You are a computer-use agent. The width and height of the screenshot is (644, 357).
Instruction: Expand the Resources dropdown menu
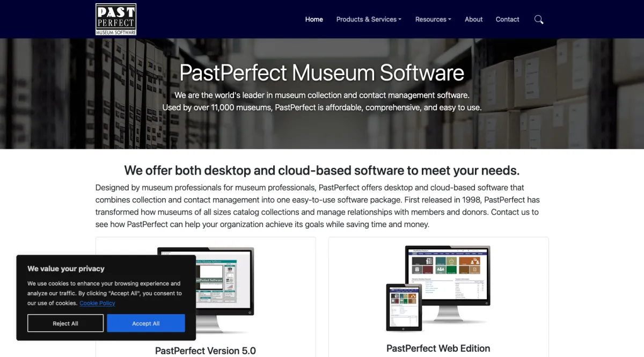(x=433, y=19)
